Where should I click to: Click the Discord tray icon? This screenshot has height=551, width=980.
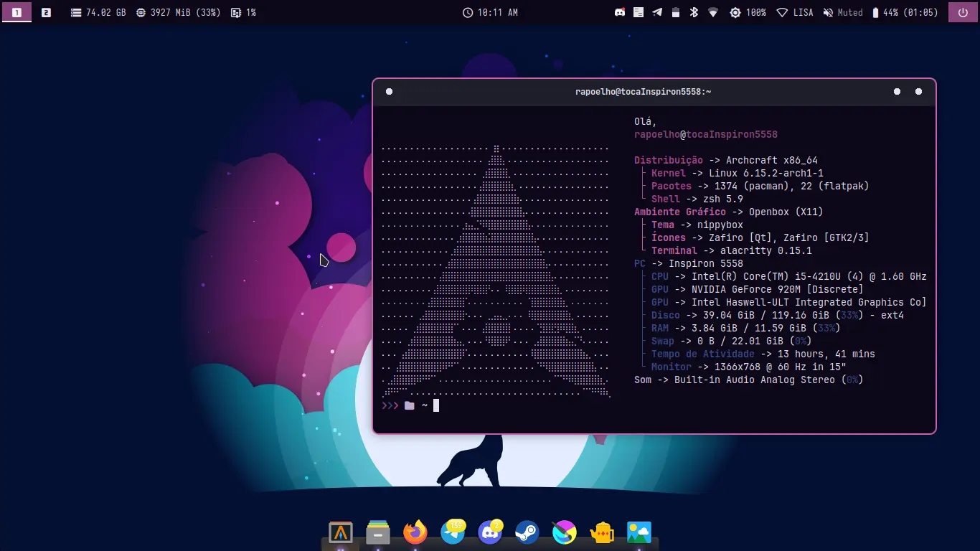pos(620,12)
